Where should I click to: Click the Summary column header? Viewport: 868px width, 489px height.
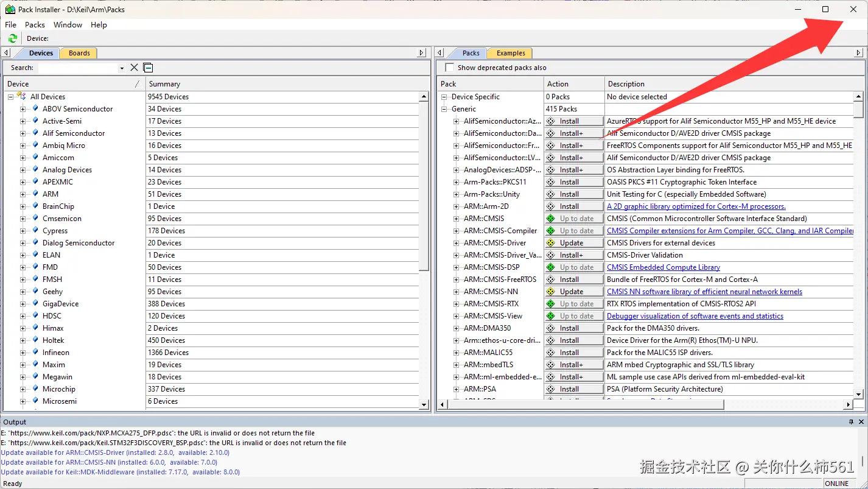coord(287,84)
